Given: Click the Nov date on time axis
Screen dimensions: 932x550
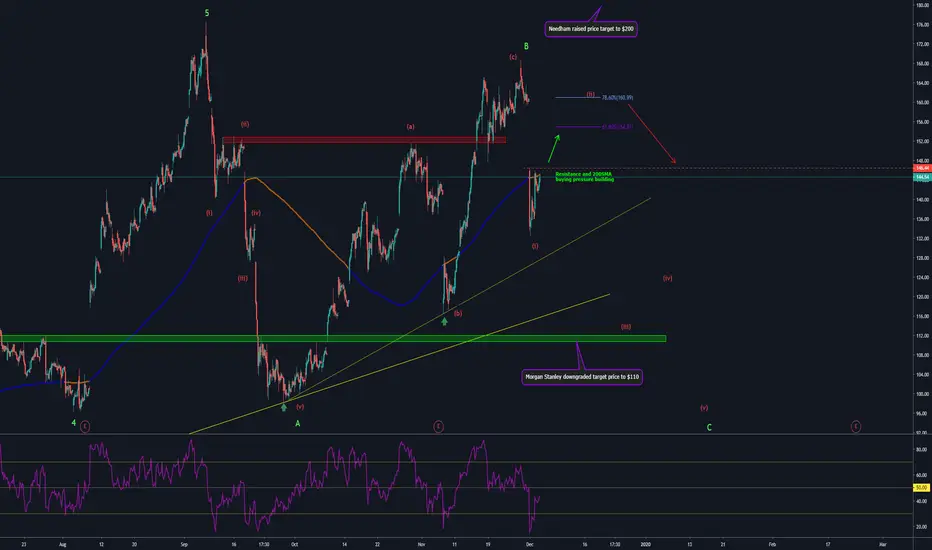Looking at the screenshot, I should pos(421,544).
